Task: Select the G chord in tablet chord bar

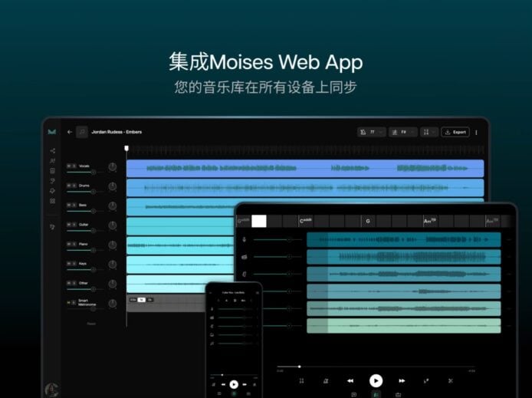Action: [x=367, y=221]
